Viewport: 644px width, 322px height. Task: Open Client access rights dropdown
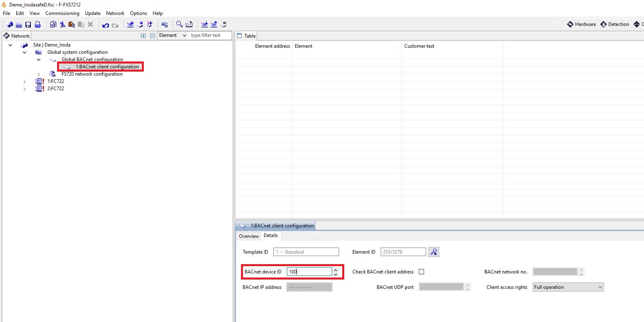(568, 287)
